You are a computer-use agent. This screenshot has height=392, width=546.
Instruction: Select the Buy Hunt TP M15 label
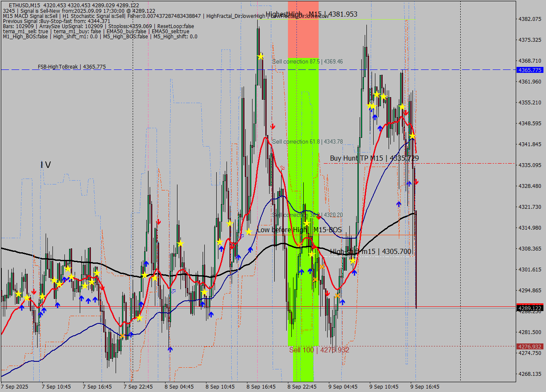pos(374,159)
